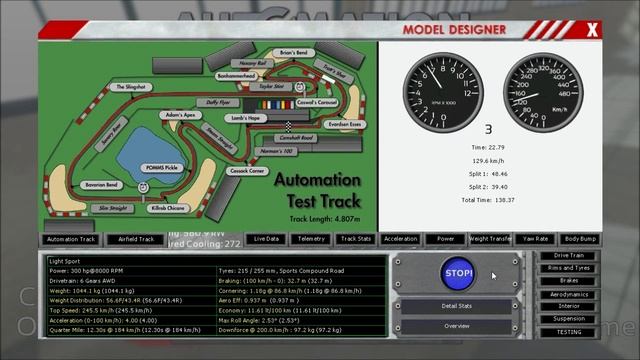Go to Rims and Tyres section
The width and height of the screenshot is (640, 360).
pos(569,268)
